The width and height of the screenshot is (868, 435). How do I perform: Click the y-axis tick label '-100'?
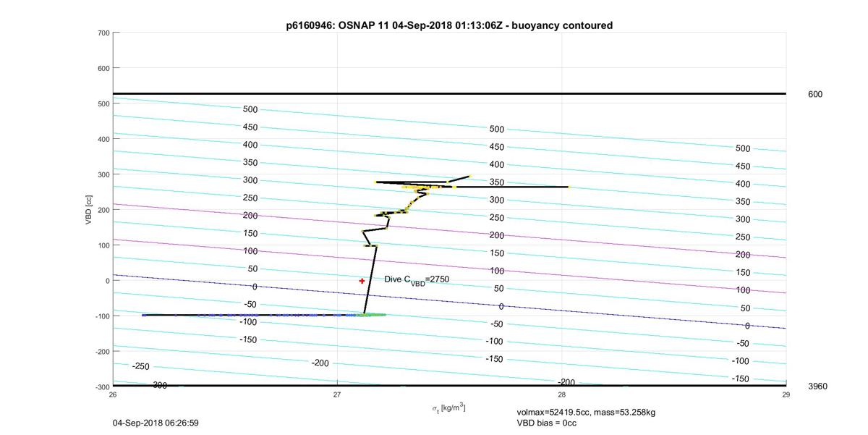click(x=101, y=316)
